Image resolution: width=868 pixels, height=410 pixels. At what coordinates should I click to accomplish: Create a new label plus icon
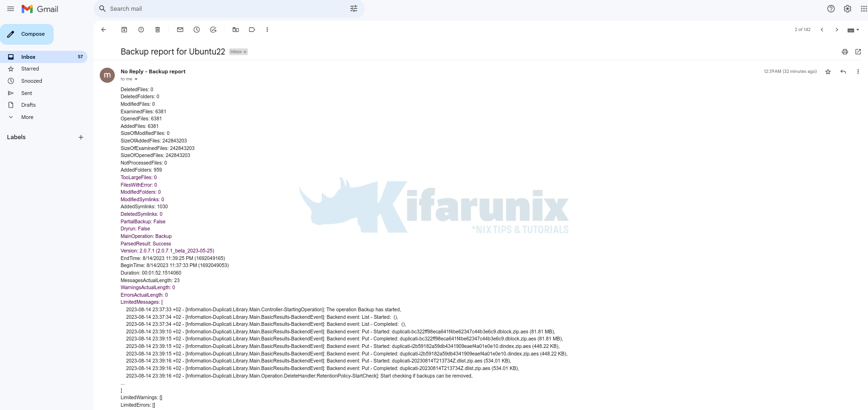coord(81,137)
